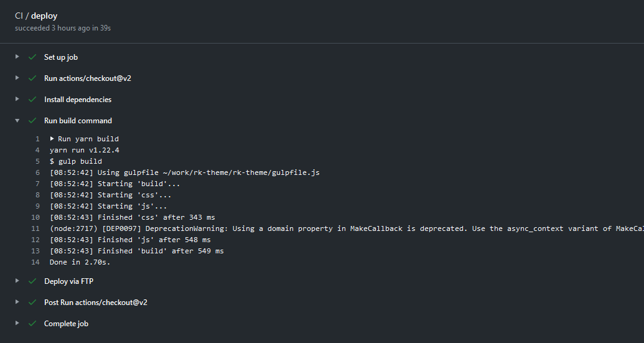Expand Post Run actions/checkout@v2 step arrow
This screenshot has height=343, width=644.
17,302
